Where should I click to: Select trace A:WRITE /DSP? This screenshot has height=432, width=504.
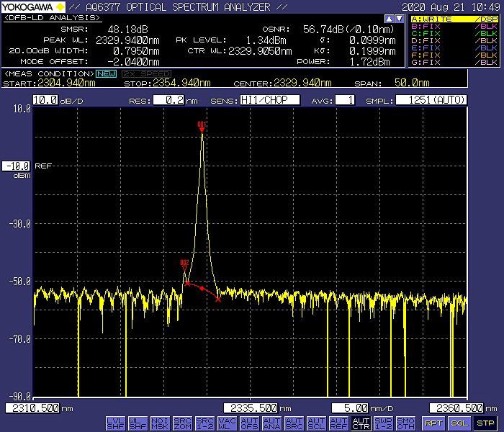point(454,19)
